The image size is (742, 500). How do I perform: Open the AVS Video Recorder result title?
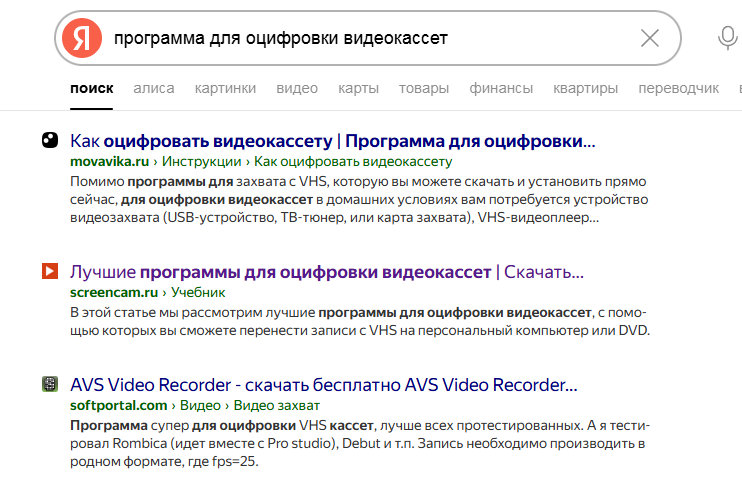point(324,385)
